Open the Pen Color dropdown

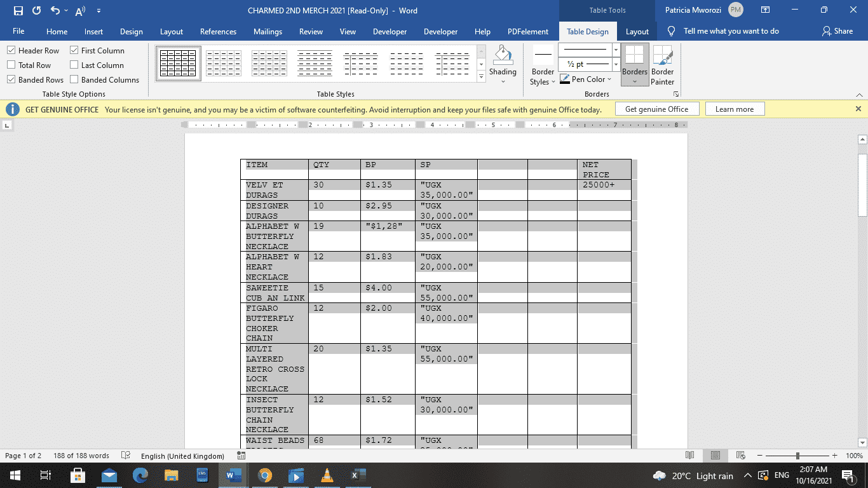click(585, 79)
